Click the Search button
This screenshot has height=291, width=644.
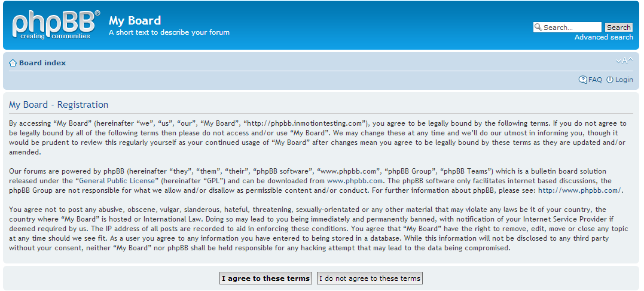point(618,28)
